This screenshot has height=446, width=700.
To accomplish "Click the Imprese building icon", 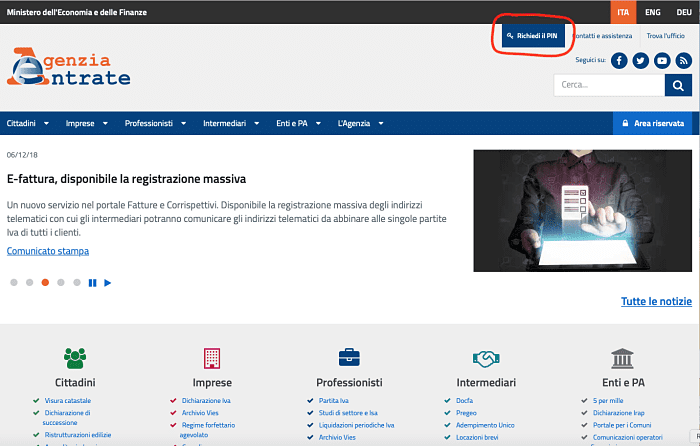I will point(211,358).
